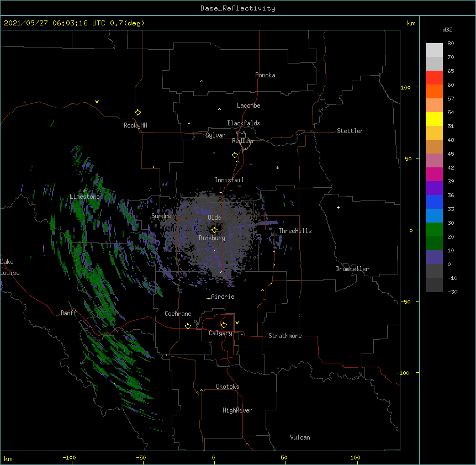Click the -50 km mark on the vertical axis
The width and height of the screenshot is (476, 465).
(405, 302)
